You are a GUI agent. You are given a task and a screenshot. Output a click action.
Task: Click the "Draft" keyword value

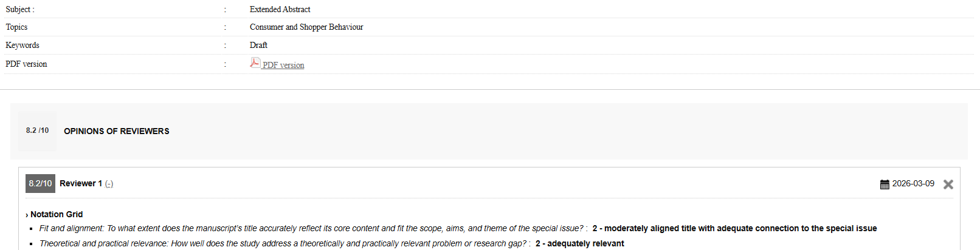(258, 45)
